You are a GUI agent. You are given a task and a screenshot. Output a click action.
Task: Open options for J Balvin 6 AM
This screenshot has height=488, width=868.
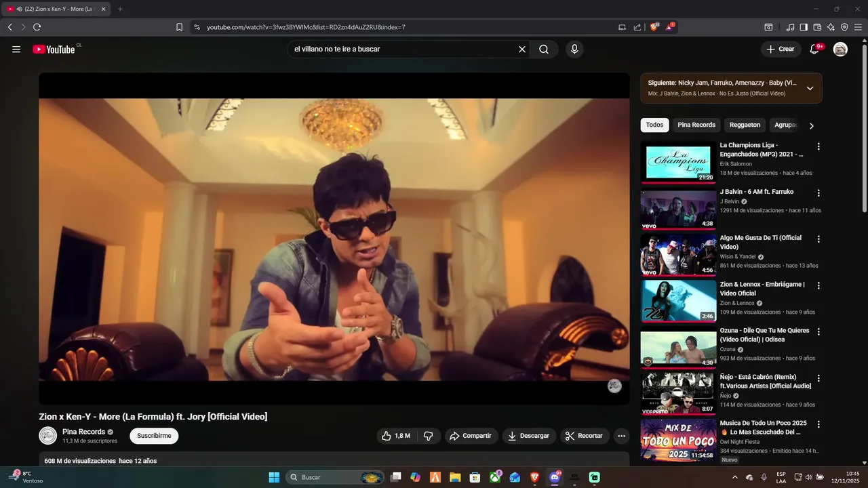(x=818, y=192)
